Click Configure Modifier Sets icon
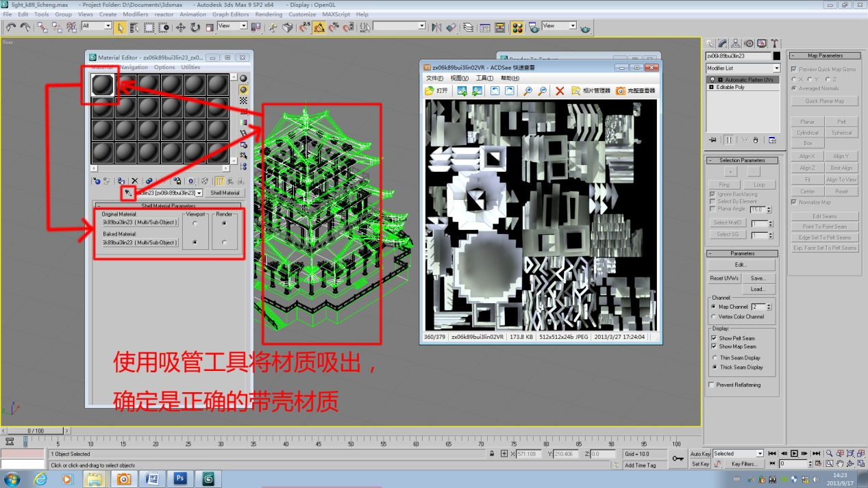 tap(772, 140)
